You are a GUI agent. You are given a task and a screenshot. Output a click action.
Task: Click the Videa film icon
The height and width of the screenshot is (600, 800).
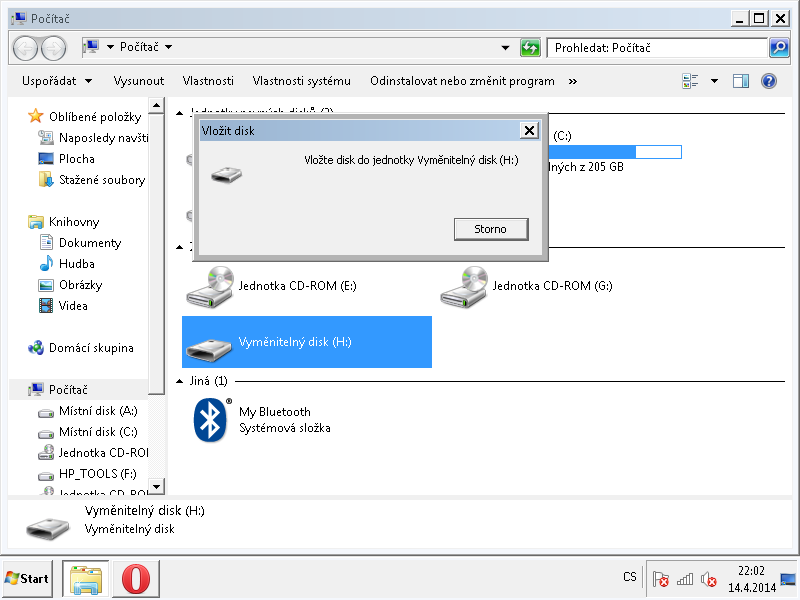coord(46,306)
